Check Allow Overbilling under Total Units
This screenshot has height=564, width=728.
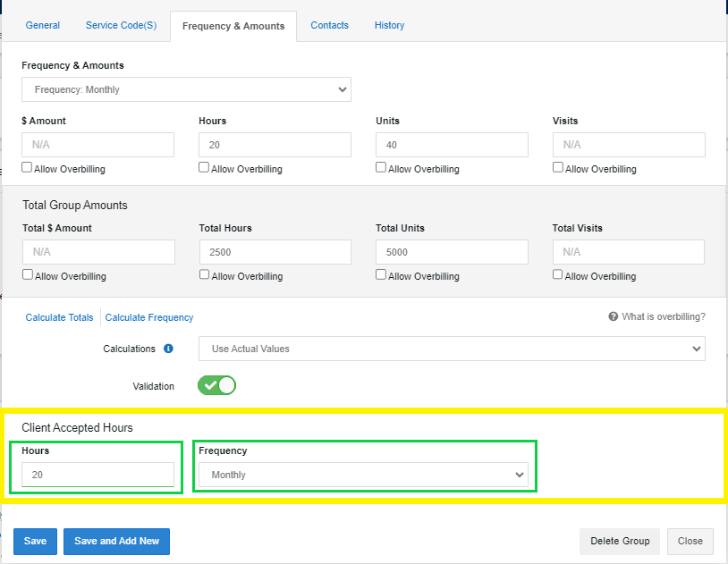381,274
